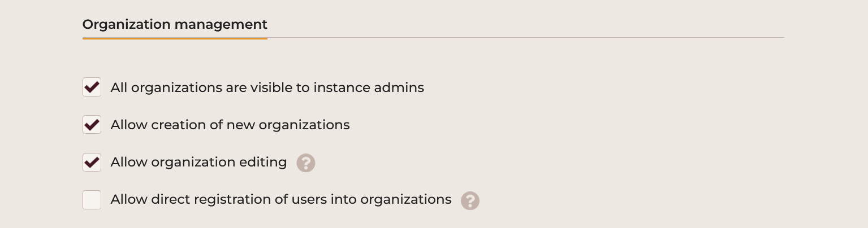
Task: Click the 'Allow organization editing' label text
Action: point(198,163)
